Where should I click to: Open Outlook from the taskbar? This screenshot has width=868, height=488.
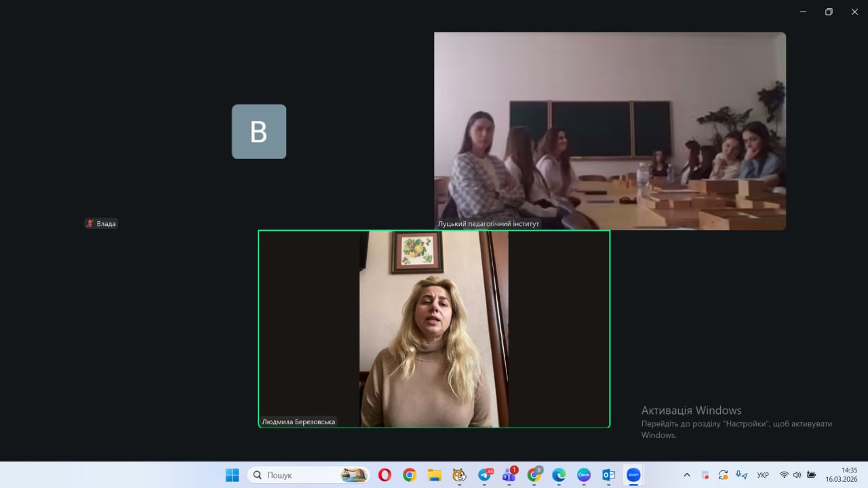(608, 475)
